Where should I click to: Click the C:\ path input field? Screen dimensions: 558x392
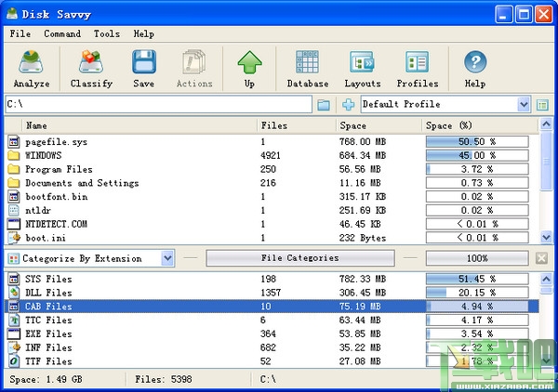[x=158, y=104]
